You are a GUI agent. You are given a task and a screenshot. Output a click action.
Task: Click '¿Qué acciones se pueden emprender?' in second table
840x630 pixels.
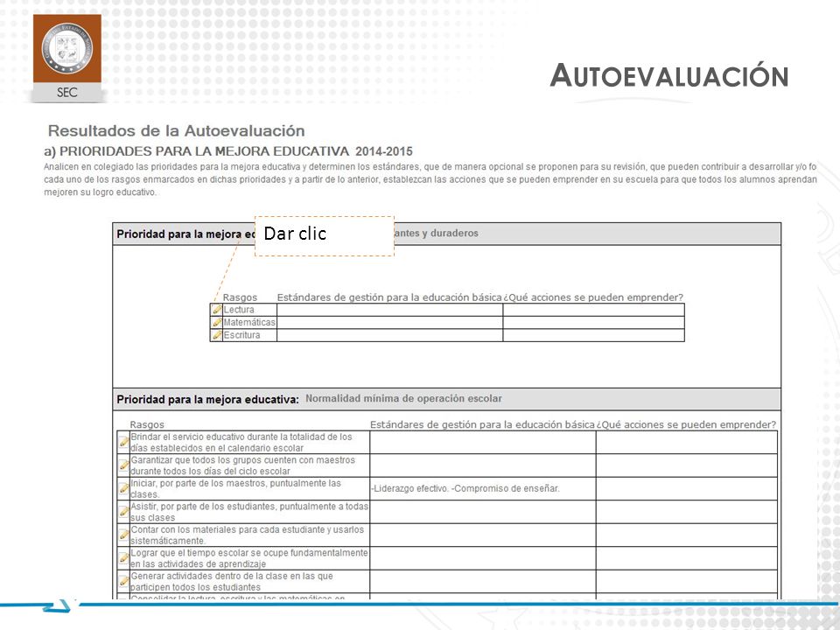click(x=686, y=425)
